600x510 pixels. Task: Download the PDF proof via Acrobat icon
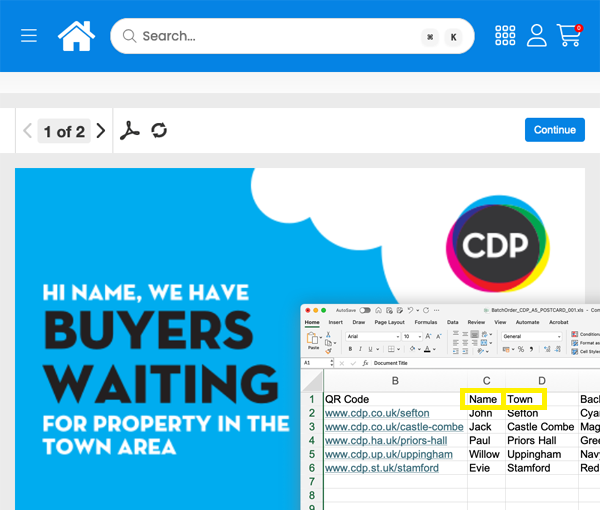coord(130,131)
